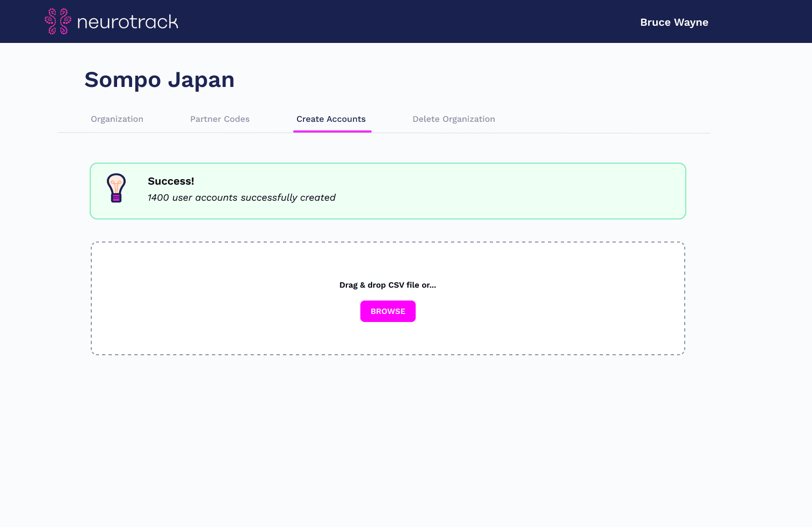Click the Neurotrack brain logo icon

57,21
